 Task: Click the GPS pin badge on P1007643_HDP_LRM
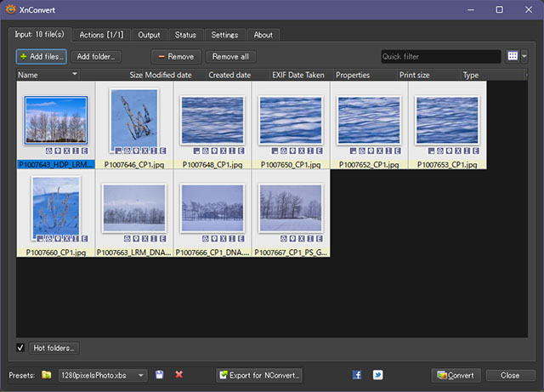coord(58,151)
